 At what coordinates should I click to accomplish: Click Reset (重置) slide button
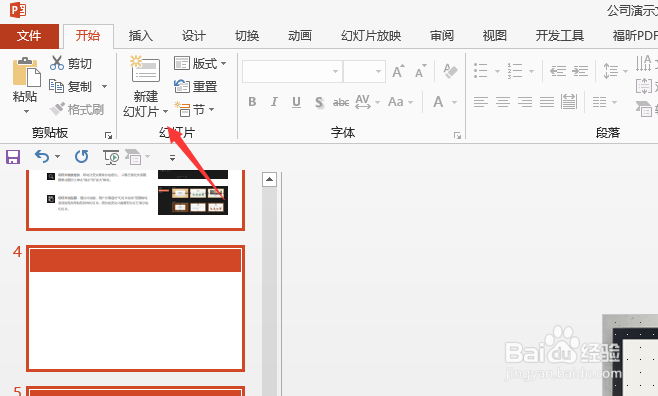[x=196, y=86]
